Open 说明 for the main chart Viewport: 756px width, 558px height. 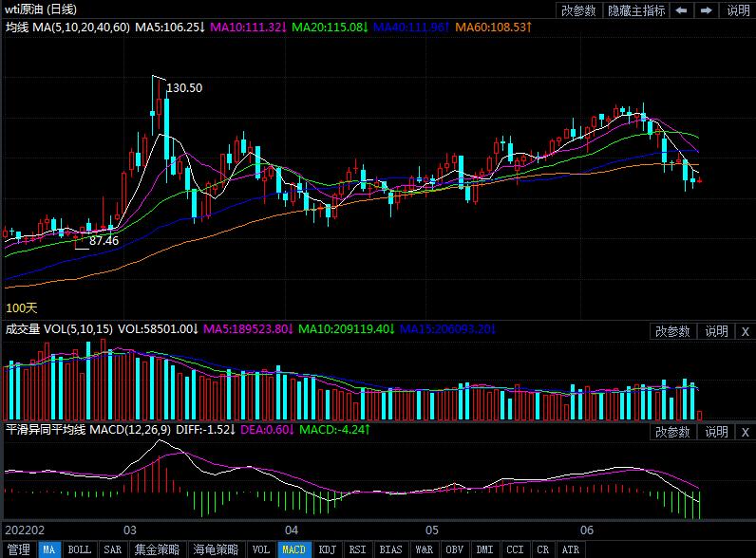coord(738,10)
